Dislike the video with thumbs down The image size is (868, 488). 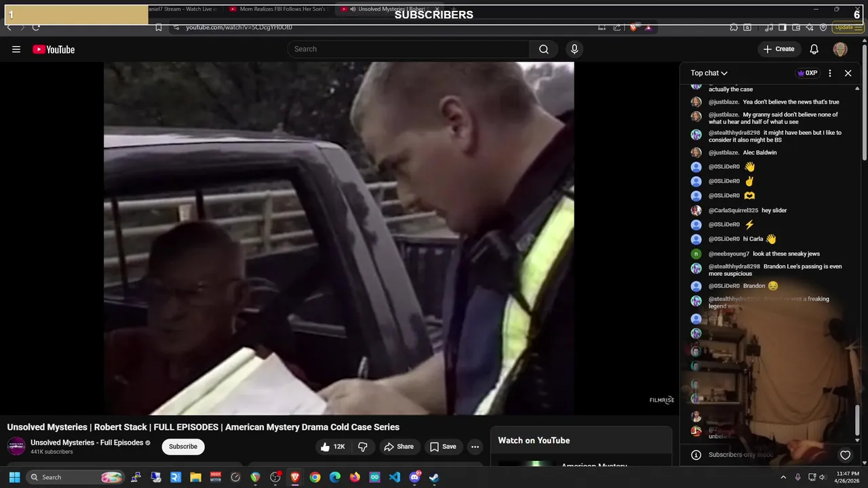[x=363, y=447]
